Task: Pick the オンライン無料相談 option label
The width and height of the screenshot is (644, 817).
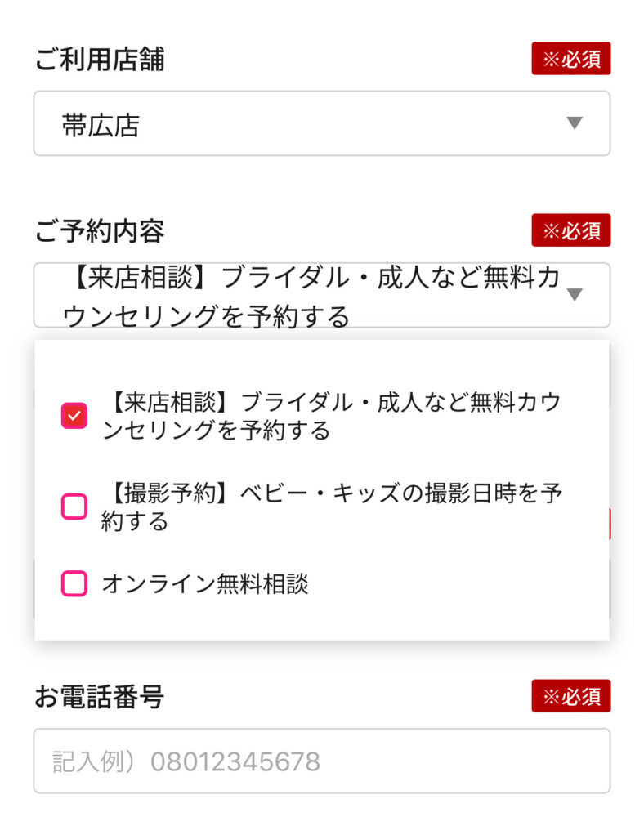Action: [x=205, y=584]
